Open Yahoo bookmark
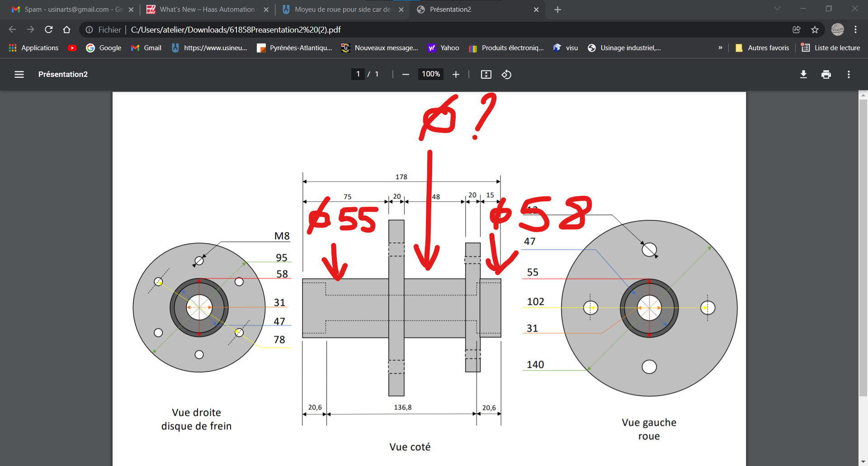This screenshot has width=868, height=466. pos(443,48)
